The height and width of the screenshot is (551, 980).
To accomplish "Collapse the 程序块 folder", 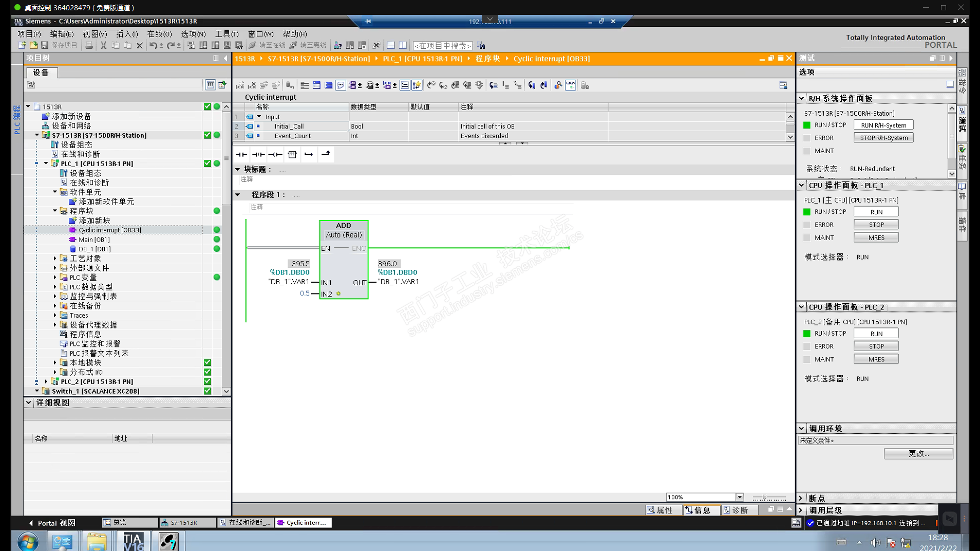I will coord(55,211).
